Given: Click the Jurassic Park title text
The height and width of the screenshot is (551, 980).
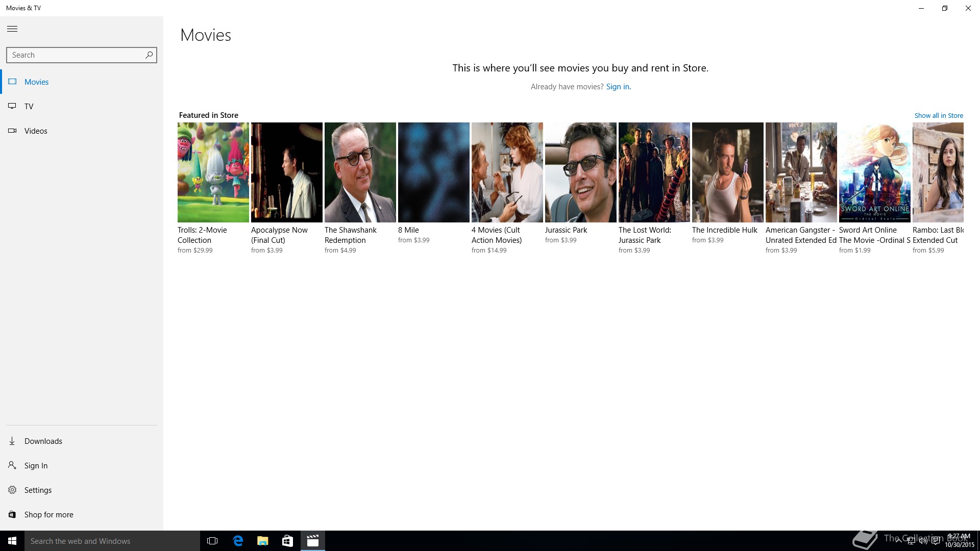Looking at the screenshot, I should tap(566, 230).
